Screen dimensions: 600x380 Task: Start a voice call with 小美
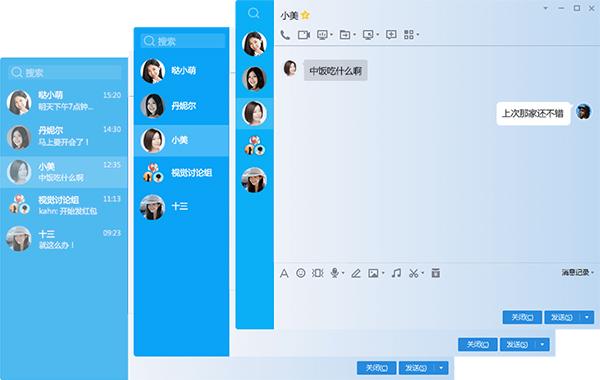pyautogui.click(x=285, y=35)
